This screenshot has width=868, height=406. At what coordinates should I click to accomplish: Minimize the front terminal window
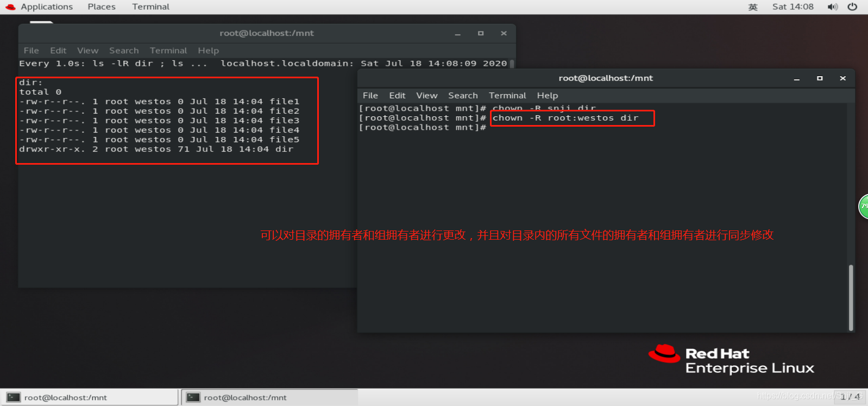point(797,79)
